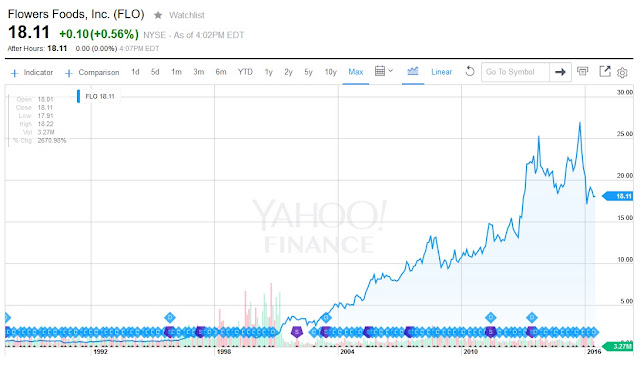The image size is (640, 368).
Task: Choose the YTD range
Action: tap(245, 72)
